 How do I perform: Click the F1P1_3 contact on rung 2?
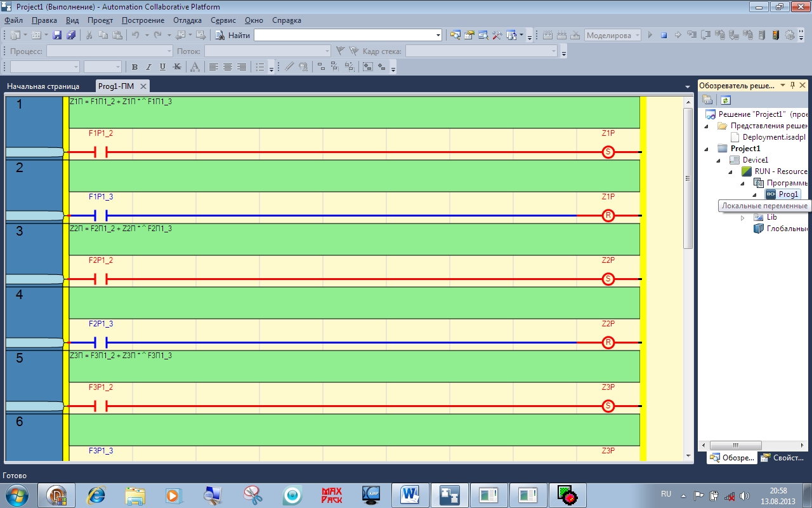[x=101, y=216]
